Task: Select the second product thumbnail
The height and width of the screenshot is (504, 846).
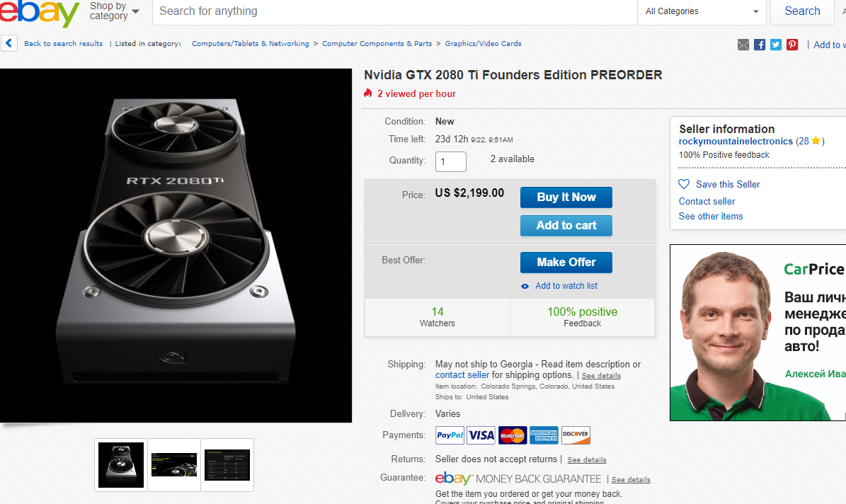Action: click(x=174, y=464)
